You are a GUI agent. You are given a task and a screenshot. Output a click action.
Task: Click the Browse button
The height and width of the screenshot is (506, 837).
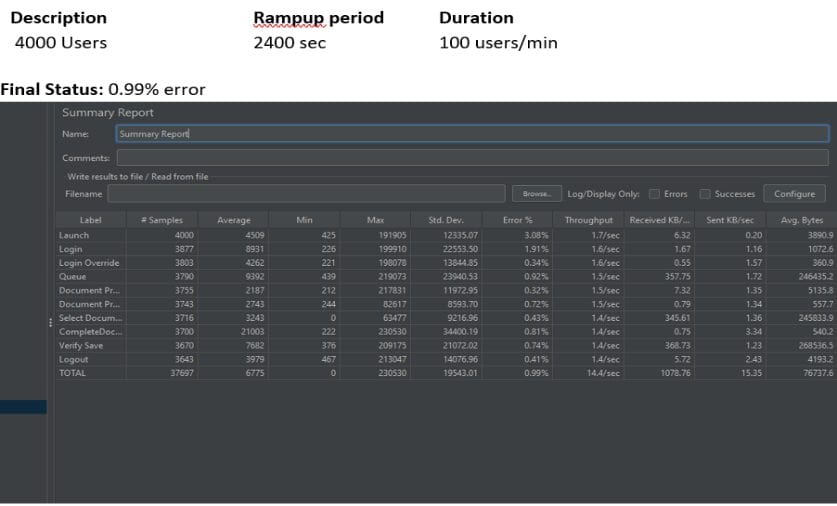[536, 194]
